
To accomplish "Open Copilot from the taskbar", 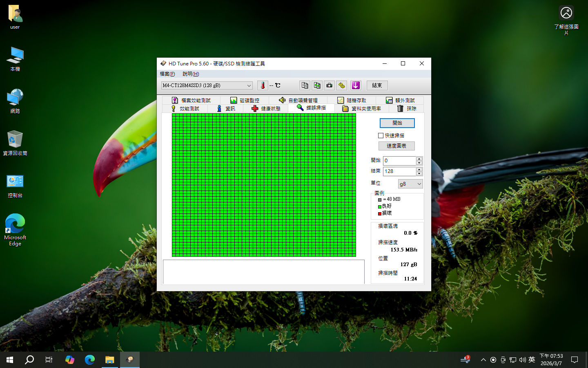I will [x=70, y=360].
